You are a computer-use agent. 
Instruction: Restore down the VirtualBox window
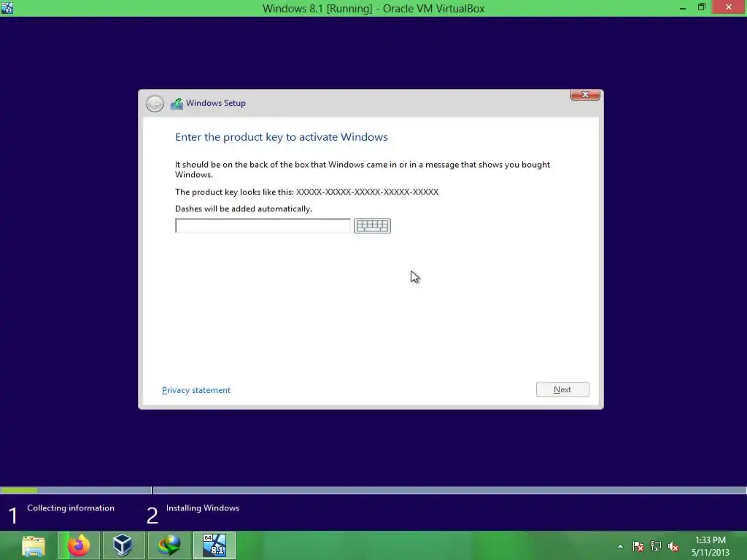[x=702, y=7]
